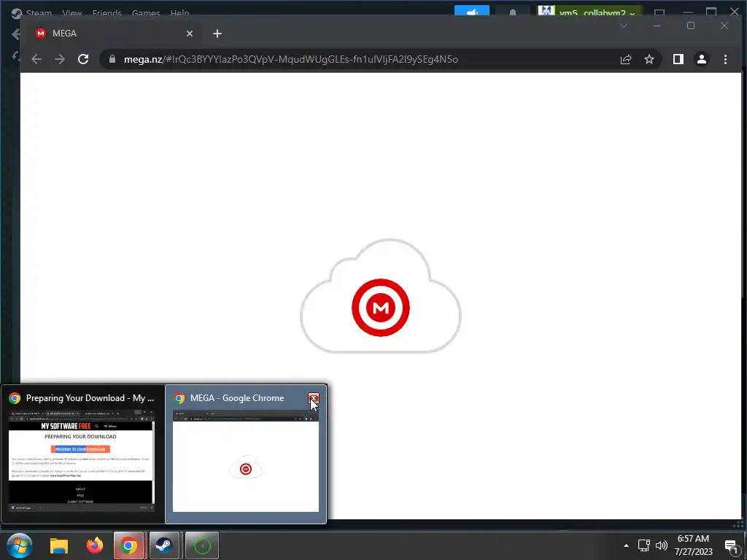Open the Friends menu in Steam
747x560 pixels.
pyautogui.click(x=107, y=13)
